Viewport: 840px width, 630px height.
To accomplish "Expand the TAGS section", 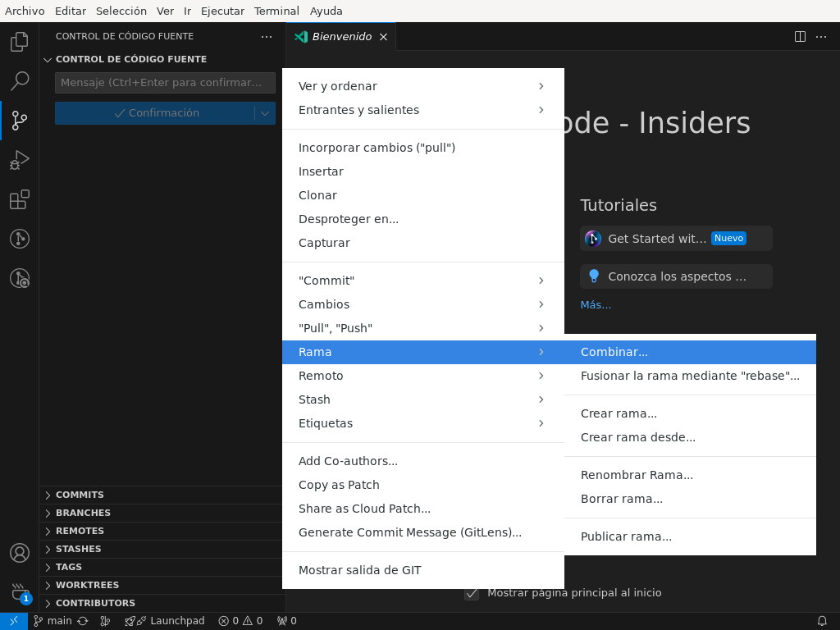I will coord(160,567).
